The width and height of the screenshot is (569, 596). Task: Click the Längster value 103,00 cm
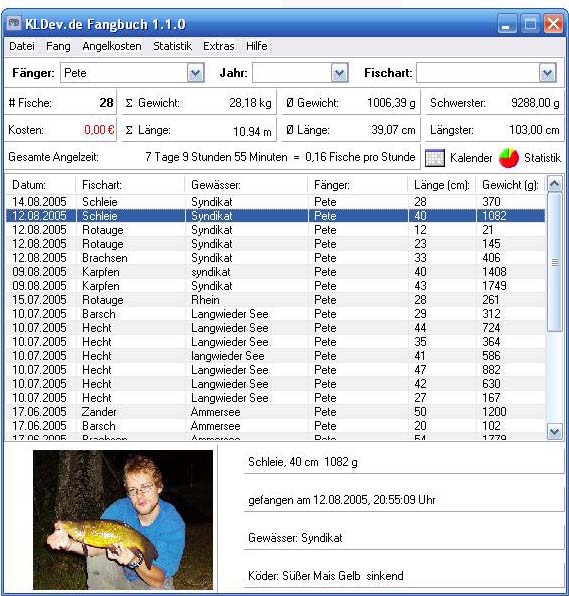[534, 130]
